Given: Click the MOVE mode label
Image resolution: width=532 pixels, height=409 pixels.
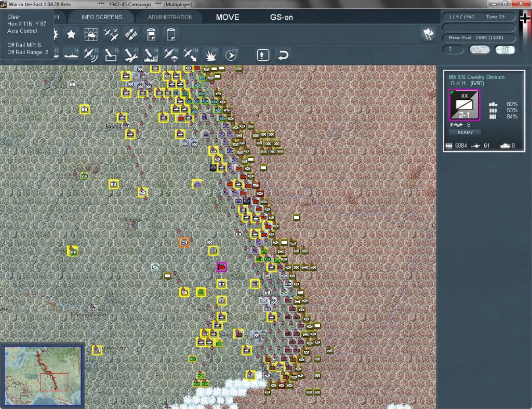Looking at the screenshot, I should point(228,17).
